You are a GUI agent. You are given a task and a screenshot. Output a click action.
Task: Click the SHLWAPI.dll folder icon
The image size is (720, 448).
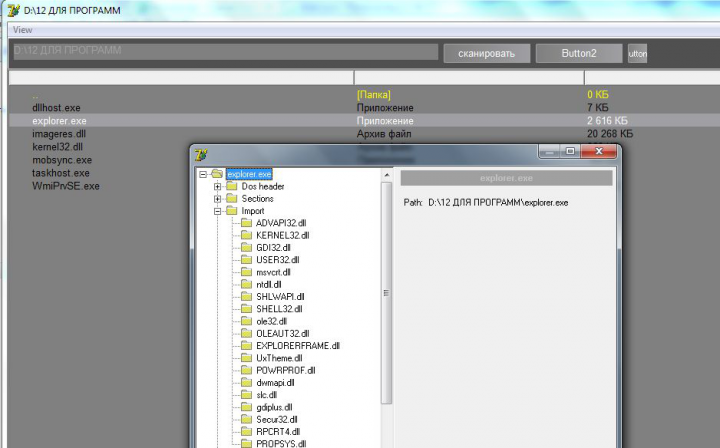(247, 297)
